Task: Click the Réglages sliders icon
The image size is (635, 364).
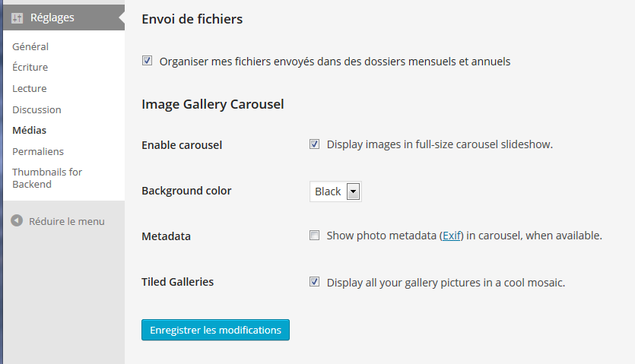Action: pos(17,17)
